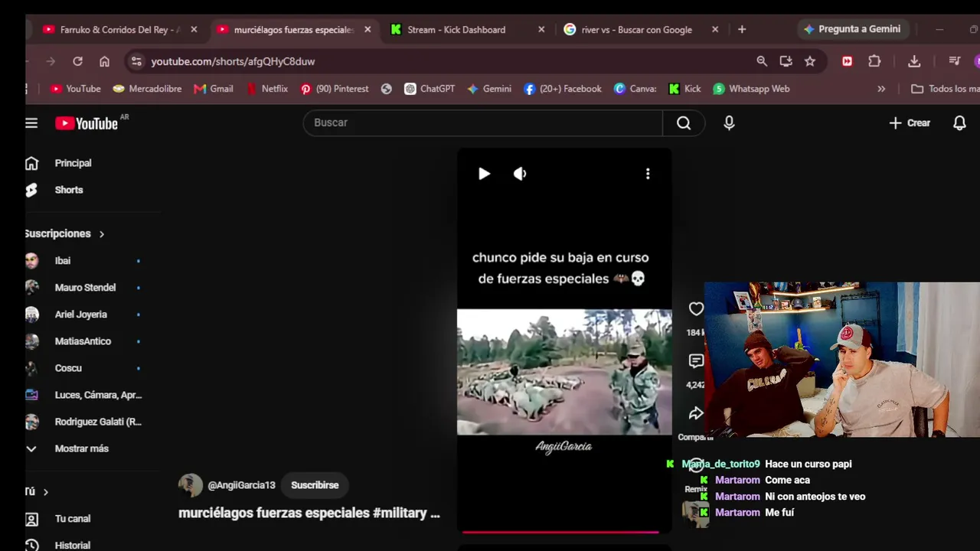Image resolution: width=980 pixels, height=551 pixels.
Task: Open YouTube notifications bell
Action: (959, 122)
